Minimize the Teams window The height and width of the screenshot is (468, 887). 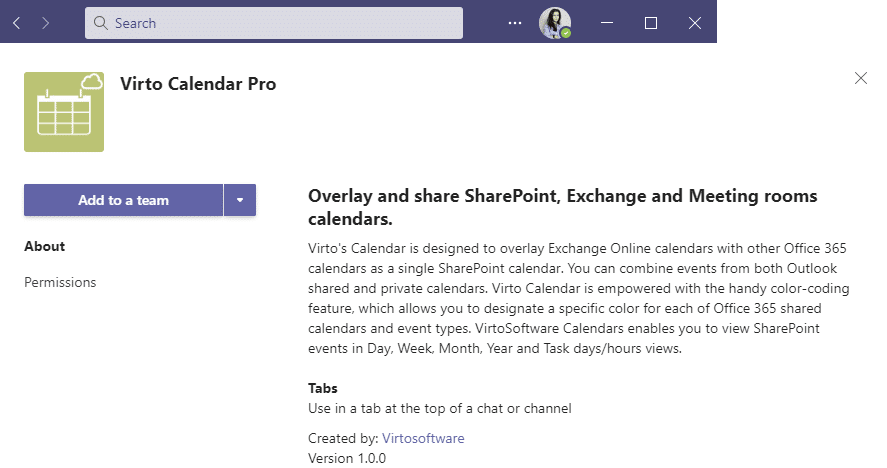point(607,23)
